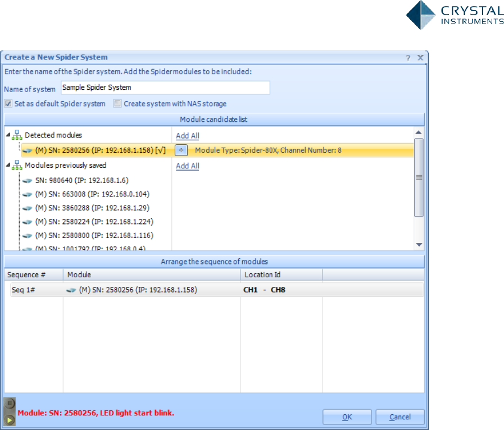Click the Crystal Instruments logo

click(x=455, y=15)
